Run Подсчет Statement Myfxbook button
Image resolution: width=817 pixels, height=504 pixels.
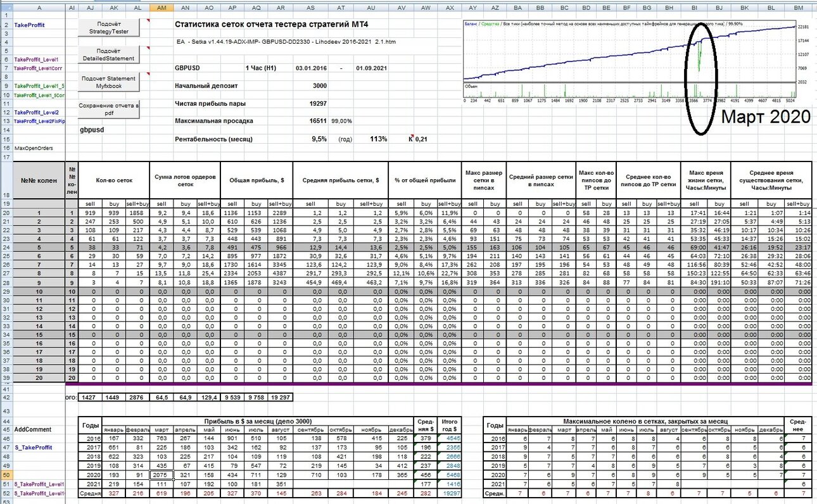pos(108,82)
